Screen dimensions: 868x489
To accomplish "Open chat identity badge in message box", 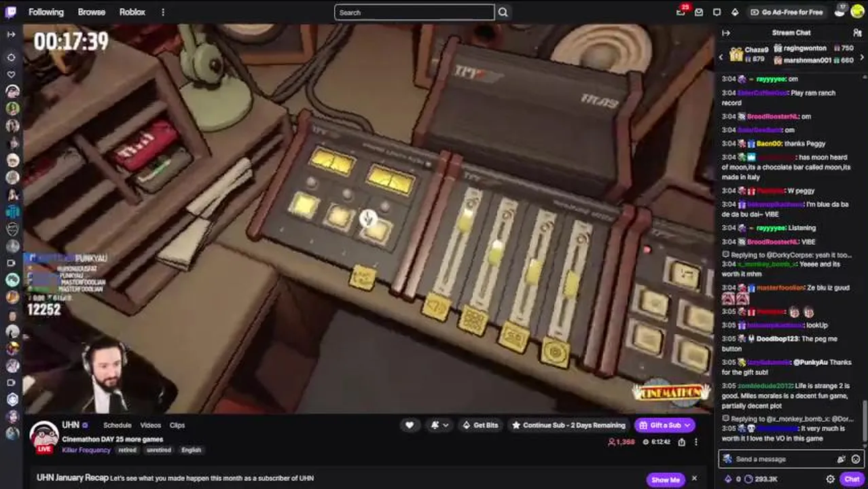I will coord(727,459).
